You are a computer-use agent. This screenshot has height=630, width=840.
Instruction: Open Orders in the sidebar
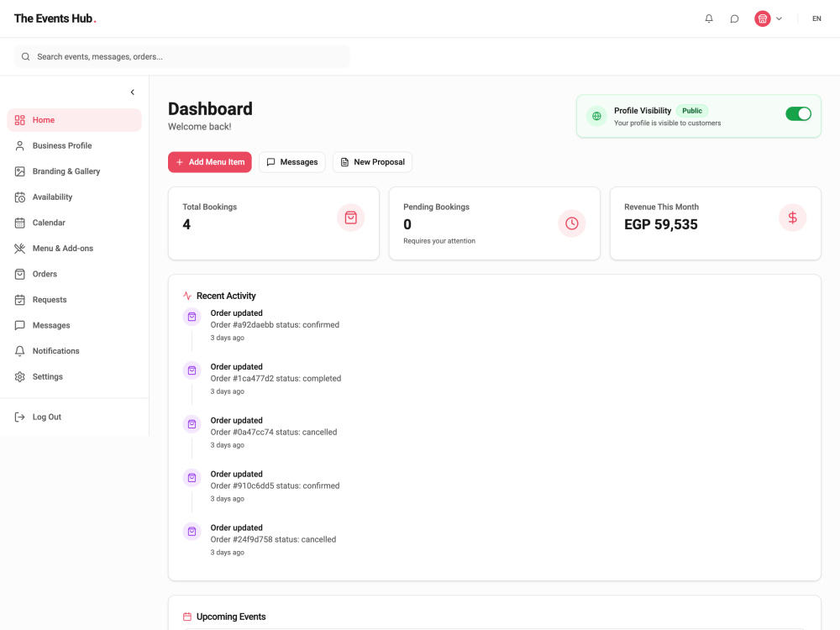pos(75,275)
